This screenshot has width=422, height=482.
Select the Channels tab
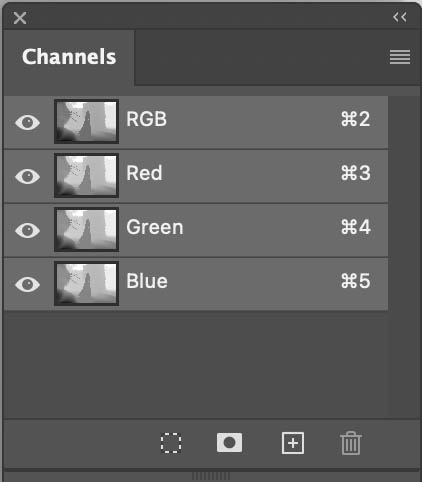click(69, 57)
